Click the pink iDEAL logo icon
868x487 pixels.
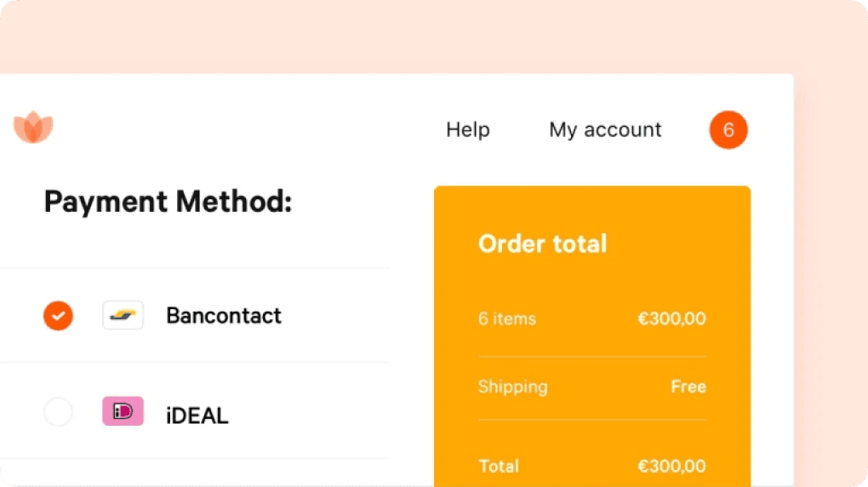[123, 411]
